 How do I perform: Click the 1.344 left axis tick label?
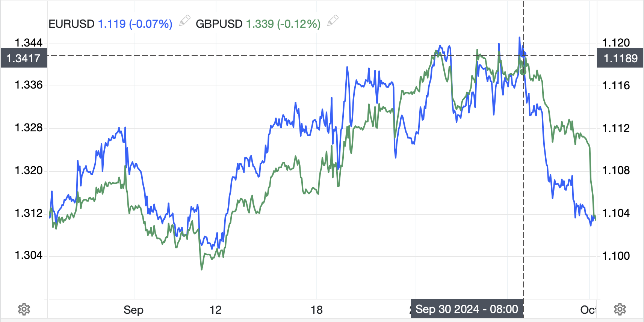(x=29, y=43)
